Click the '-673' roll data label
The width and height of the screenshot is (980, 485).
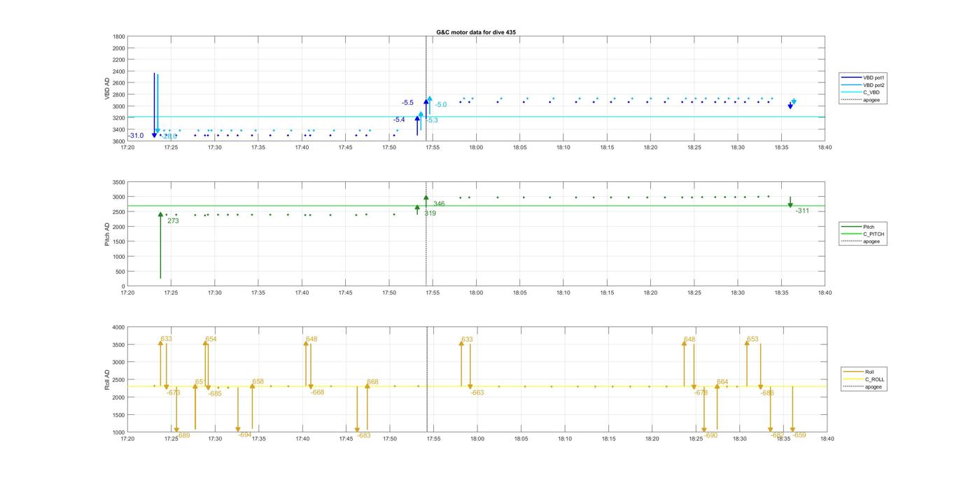pos(173,393)
